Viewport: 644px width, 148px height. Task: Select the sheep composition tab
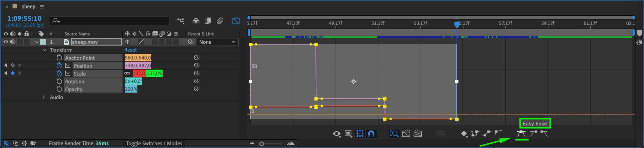click(29, 7)
